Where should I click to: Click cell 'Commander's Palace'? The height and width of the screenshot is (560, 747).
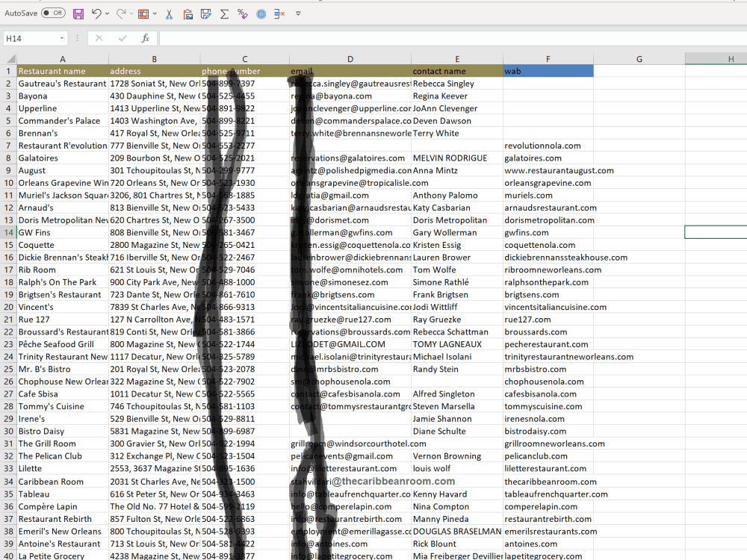(63, 121)
